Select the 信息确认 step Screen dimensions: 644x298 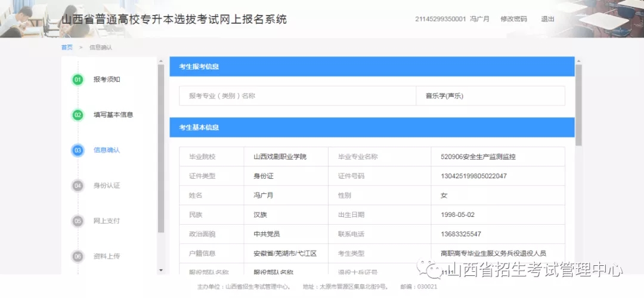[x=107, y=150]
